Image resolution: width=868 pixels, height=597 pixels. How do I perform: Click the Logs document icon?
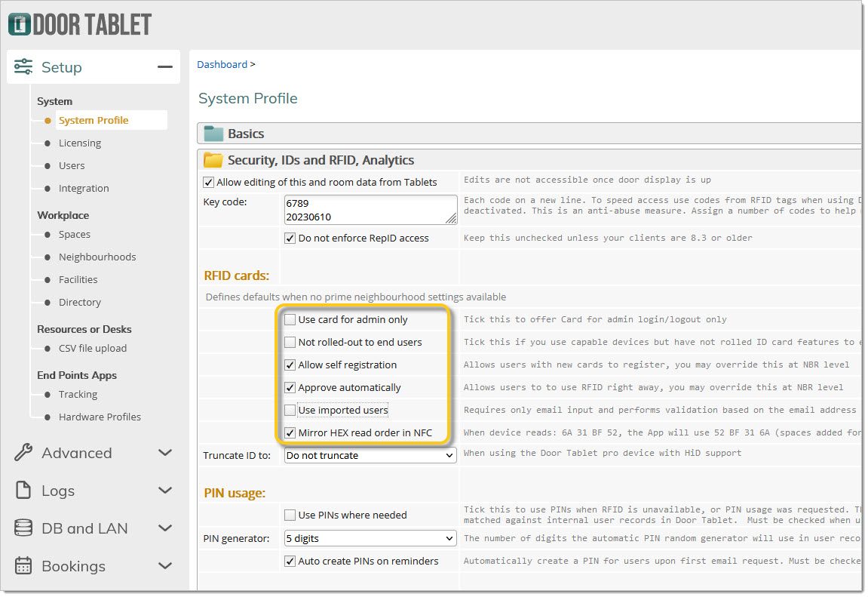(x=23, y=491)
